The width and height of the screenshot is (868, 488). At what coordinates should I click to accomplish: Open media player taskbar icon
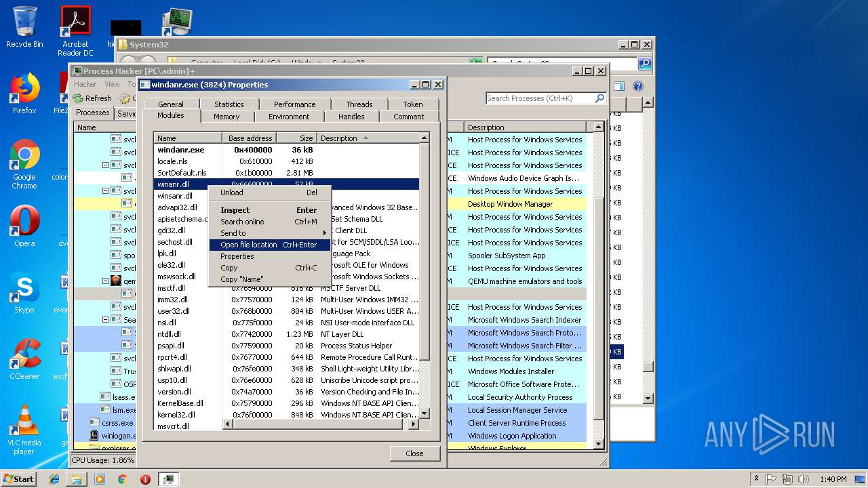coord(100,479)
